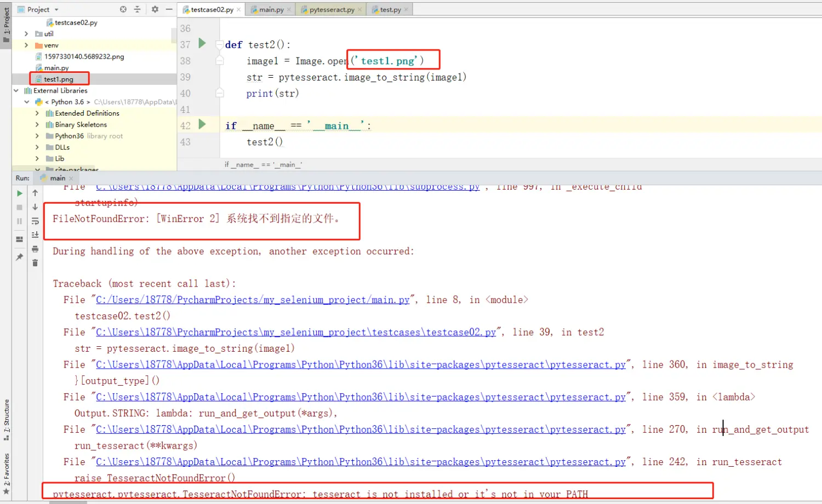This screenshot has height=504, width=822.
Task: Click the soft-wrap icon in Run toolbar
Action: point(35,221)
